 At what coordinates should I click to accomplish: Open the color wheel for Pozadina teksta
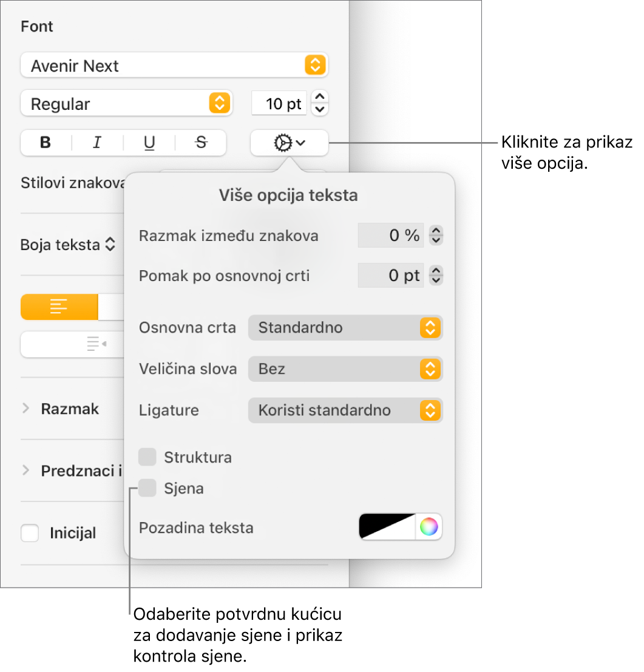429,527
